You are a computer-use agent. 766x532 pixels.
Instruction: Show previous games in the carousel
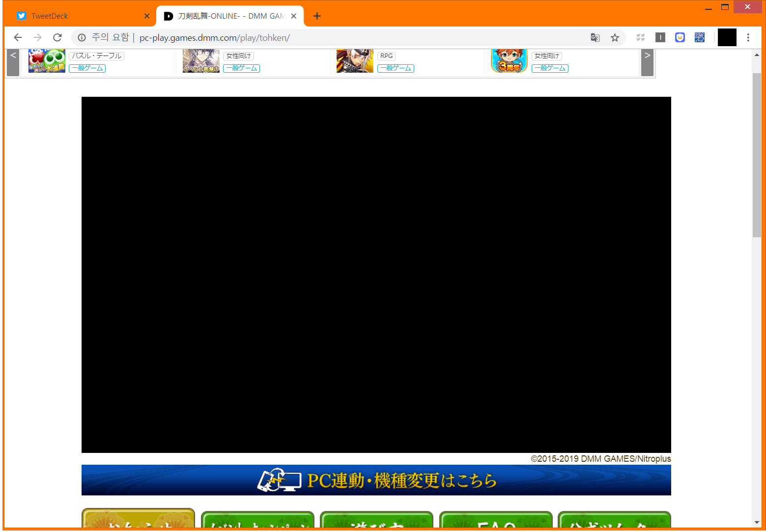13,62
